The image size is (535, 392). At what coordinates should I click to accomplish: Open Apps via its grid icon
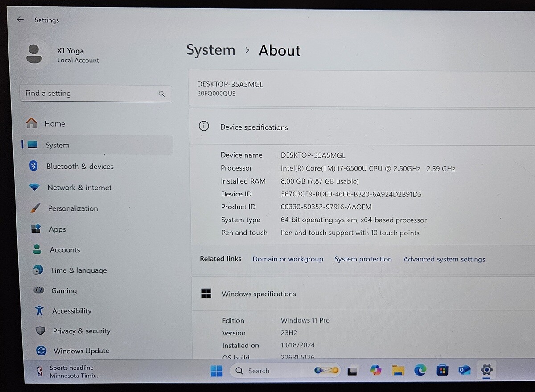point(36,229)
